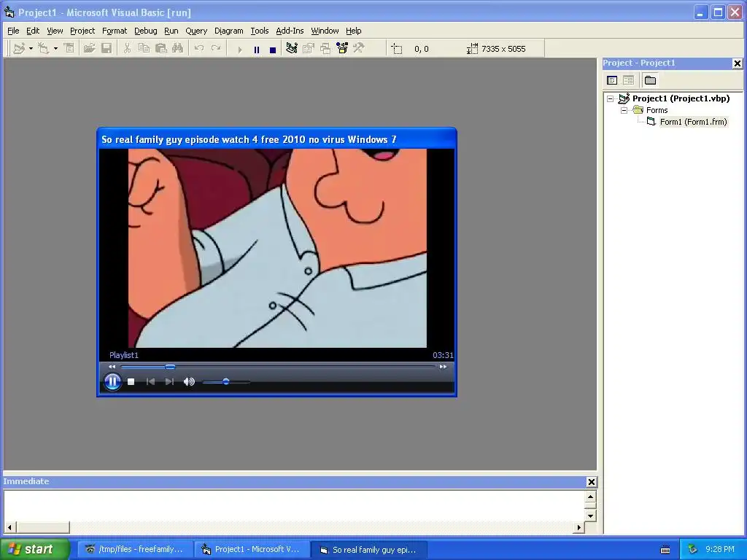Click the Save Project floppy icon
Screen dimensions: 747x560
pyautogui.click(x=107, y=49)
